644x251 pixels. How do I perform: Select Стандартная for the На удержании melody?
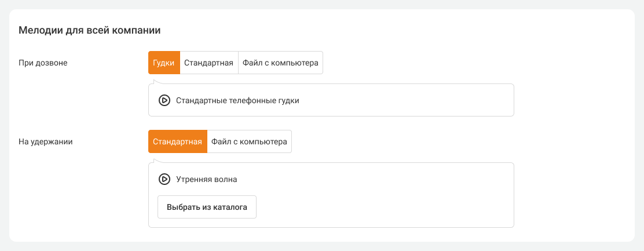[178, 141]
